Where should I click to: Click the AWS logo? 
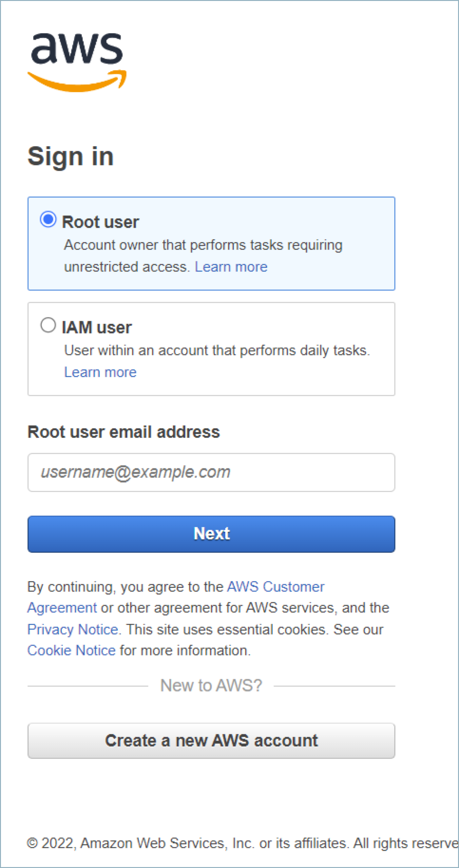(x=77, y=61)
